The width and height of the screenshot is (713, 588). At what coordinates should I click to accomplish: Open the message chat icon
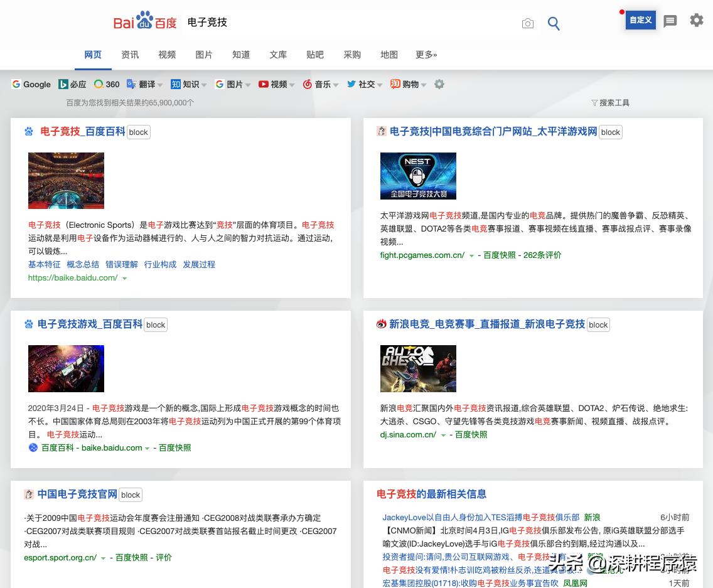[670, 21]
